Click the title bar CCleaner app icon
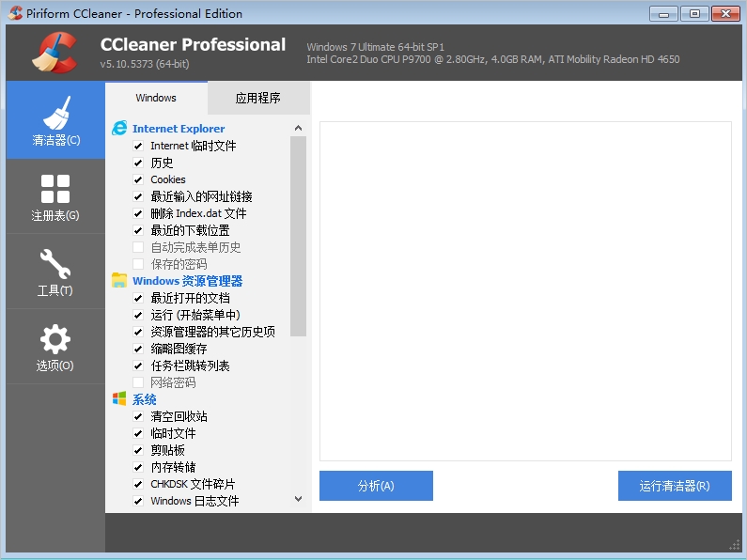 click(x=15, y=13)
